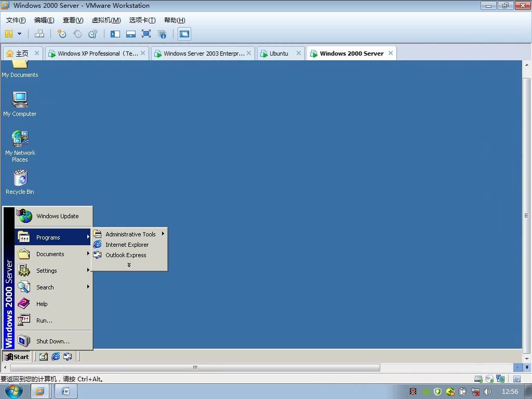Expand the Documents entry in Start menu

54,254
